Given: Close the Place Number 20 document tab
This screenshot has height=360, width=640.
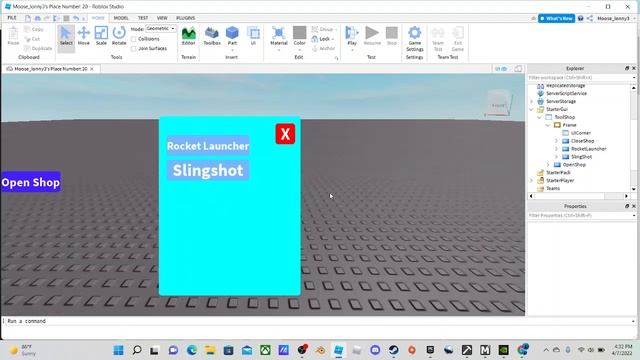Looking at the screenshot, I should 92,69.
